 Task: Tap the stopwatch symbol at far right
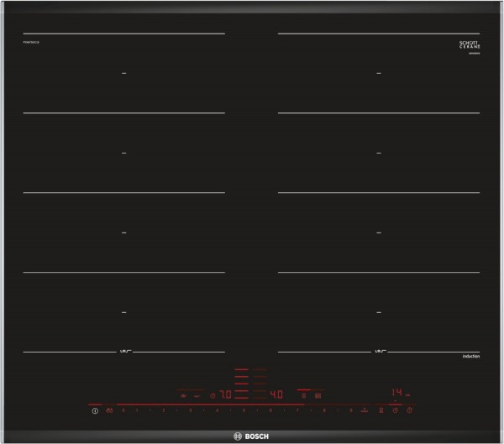[409, 410]
